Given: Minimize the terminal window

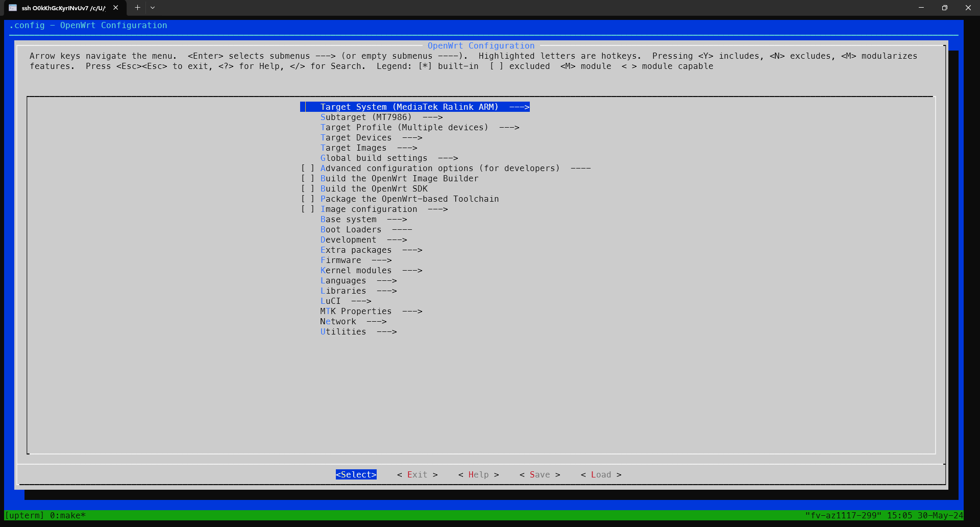Looking at the screenshot, I should pos(921,8).
